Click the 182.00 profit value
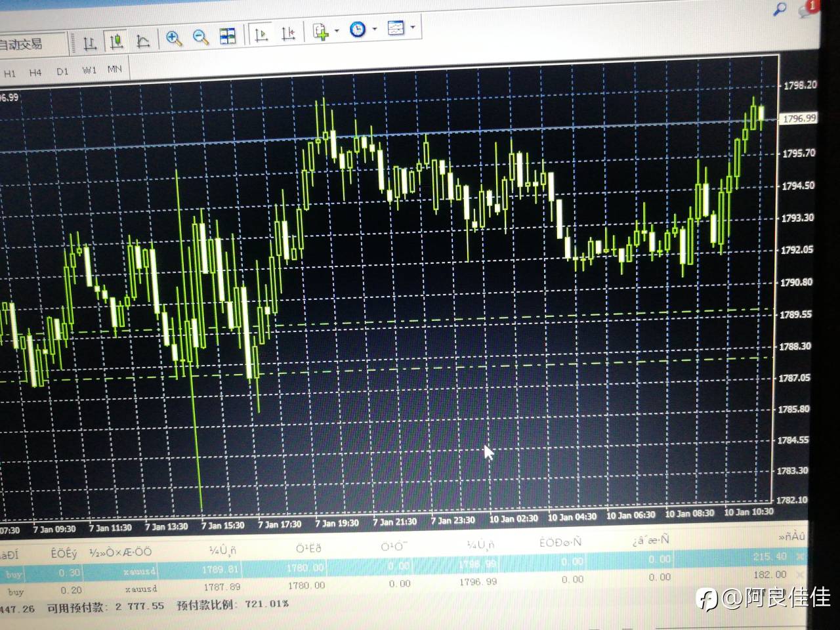Viewport: 840px width, 630px height. [770, 574]
